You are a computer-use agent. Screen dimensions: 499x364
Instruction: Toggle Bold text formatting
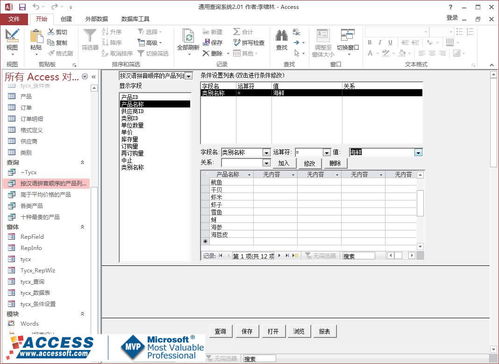tap(369, 43)
